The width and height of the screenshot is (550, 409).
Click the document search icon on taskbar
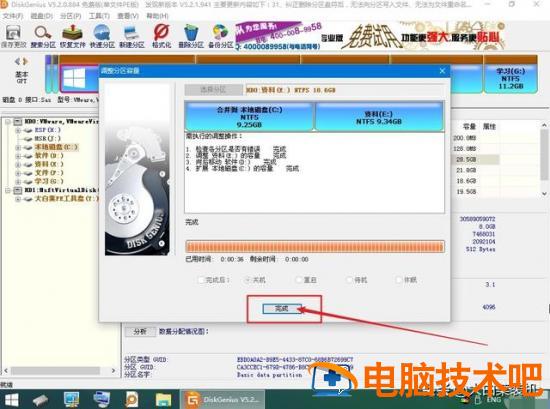coord(132,400)
